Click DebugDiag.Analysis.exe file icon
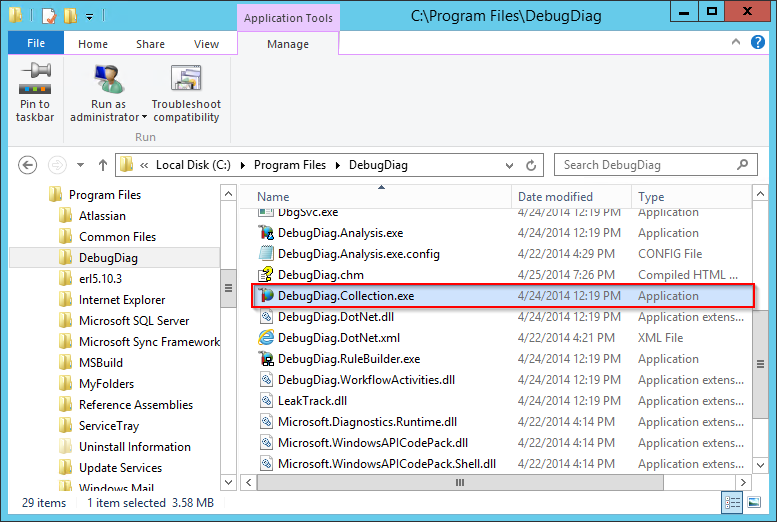777x522 pixels. pyautogui.click(x=266, y=232)
